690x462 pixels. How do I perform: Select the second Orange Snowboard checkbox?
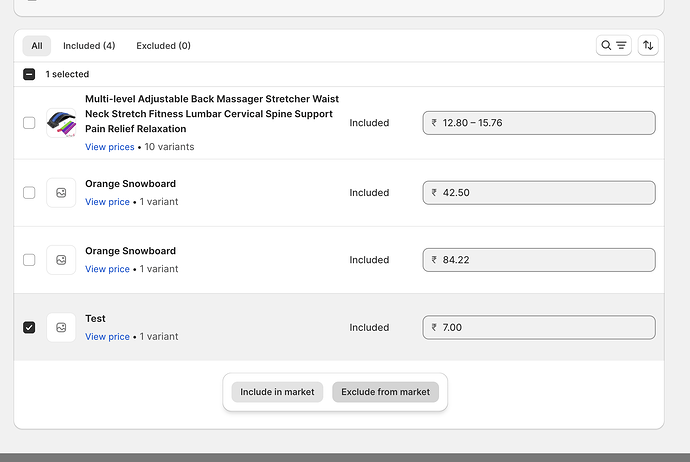coord(29,260)
